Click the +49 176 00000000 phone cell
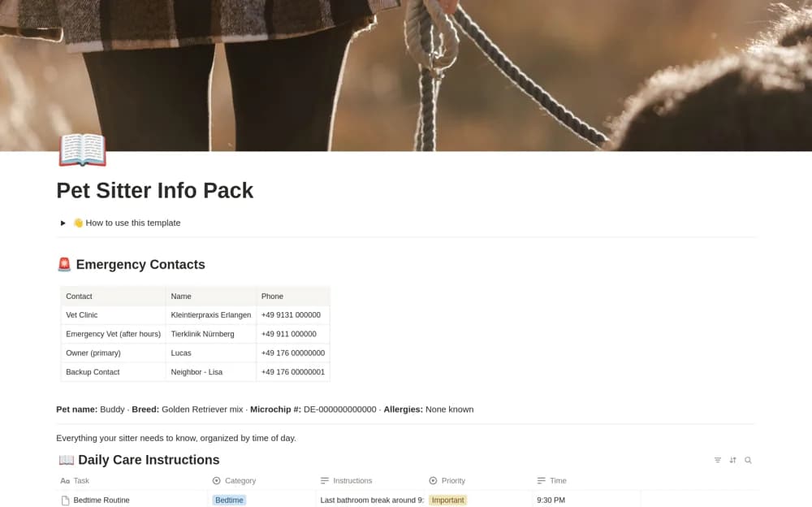 pos(293,353)
